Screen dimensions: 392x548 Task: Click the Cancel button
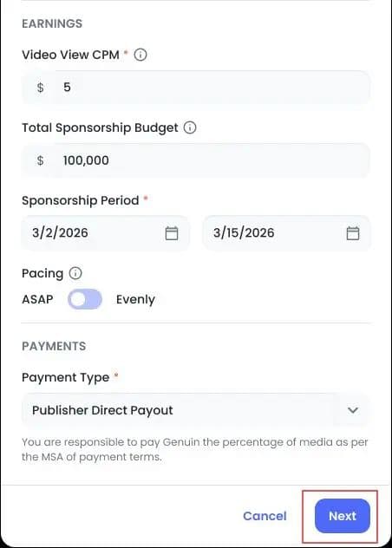click(x=265, y=516)
